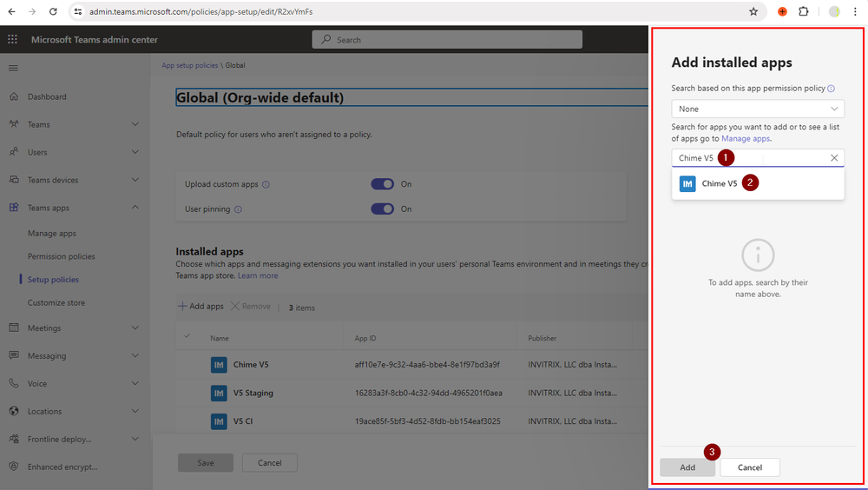Open the app permission policy None dropdown
Viewport: 868px width, 490px height.
(758, 109)
